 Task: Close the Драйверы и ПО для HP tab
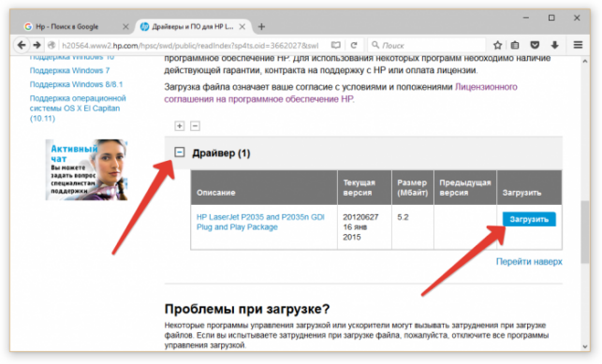click(242, 26)
